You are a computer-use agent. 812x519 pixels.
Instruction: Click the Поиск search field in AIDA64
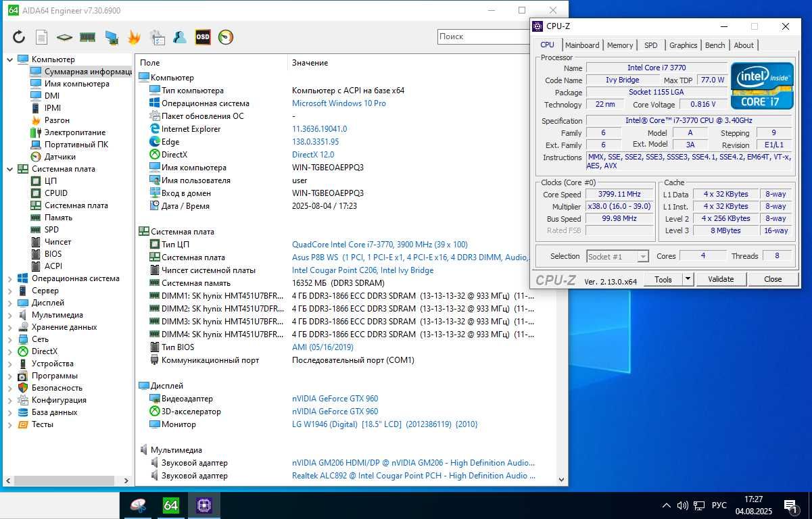pos(483,36)
